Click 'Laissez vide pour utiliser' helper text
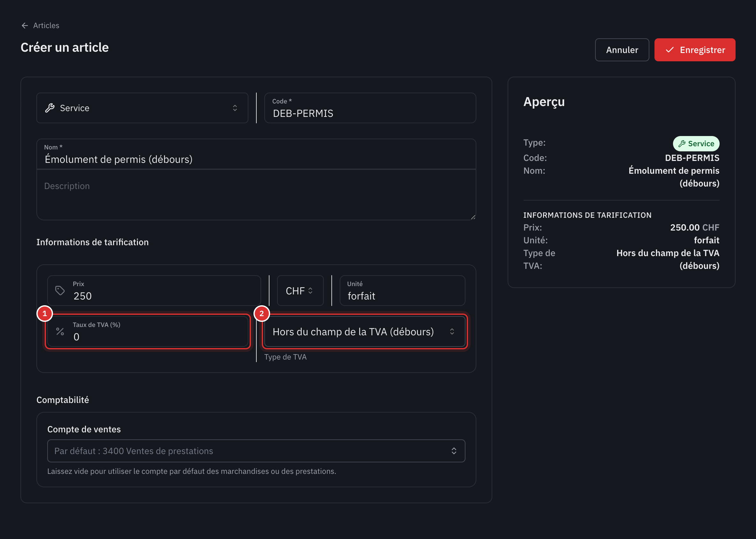This screenshot has width=756, height=539. point(192,471)
